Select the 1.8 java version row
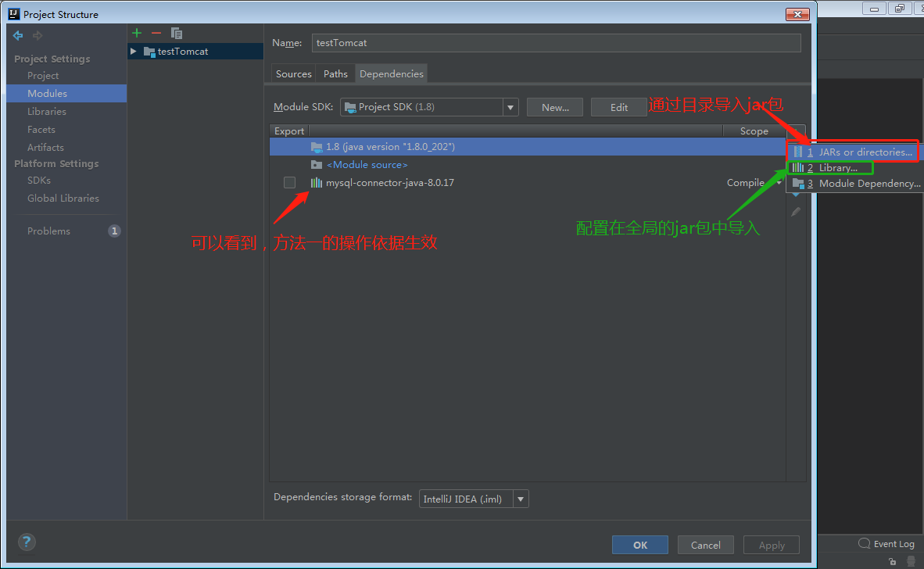Viewport: 924px width, 569px height. point(528,147)
